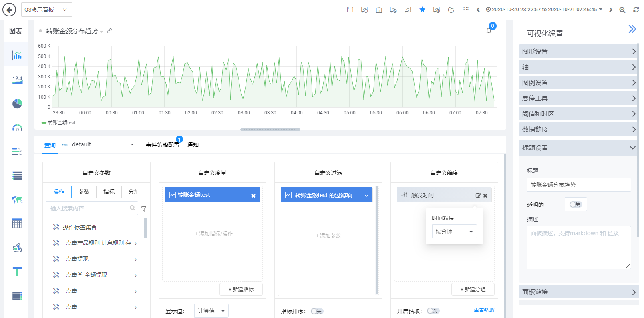Click the 新建分组 button
The height and width of the screenshot is (318, 644).
pos(473,289)
